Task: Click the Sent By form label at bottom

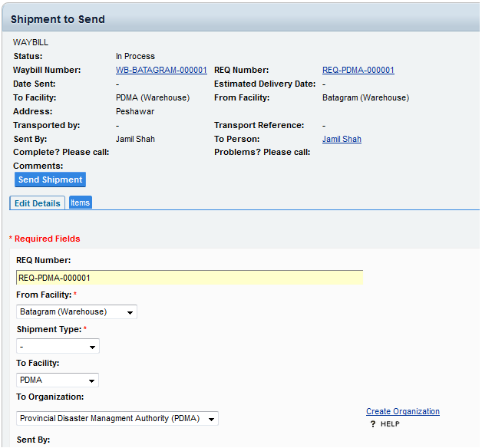Action: pyautogui.click(x=33, y=440)
